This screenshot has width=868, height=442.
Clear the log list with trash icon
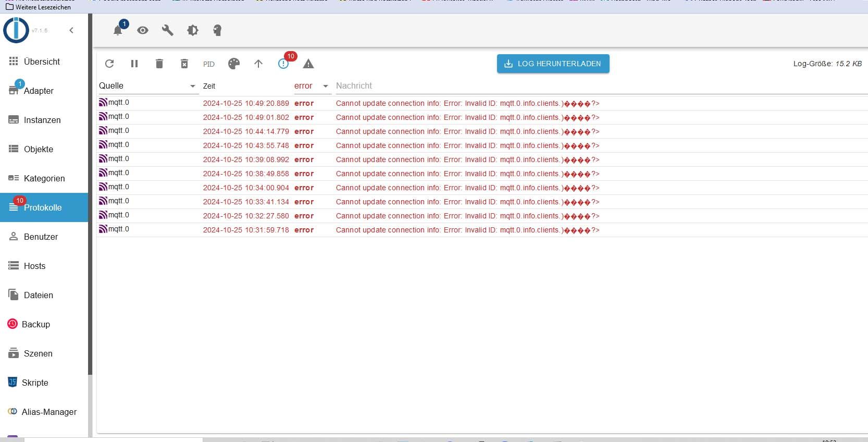(x=159, y=64)
